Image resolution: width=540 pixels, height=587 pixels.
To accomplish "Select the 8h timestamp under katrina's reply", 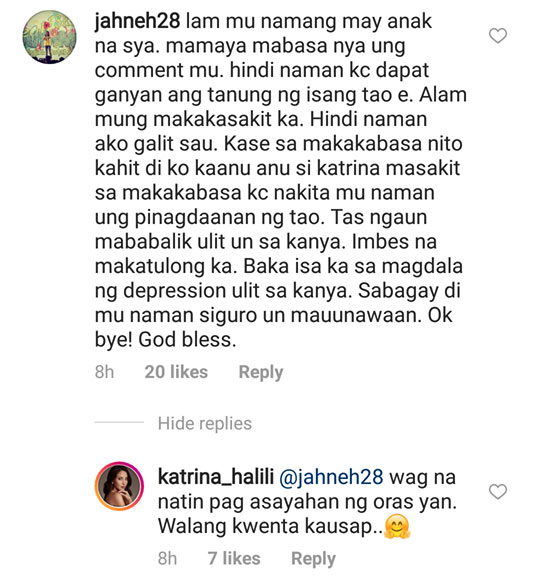I will pyautogui.click(x=167, y=559).
